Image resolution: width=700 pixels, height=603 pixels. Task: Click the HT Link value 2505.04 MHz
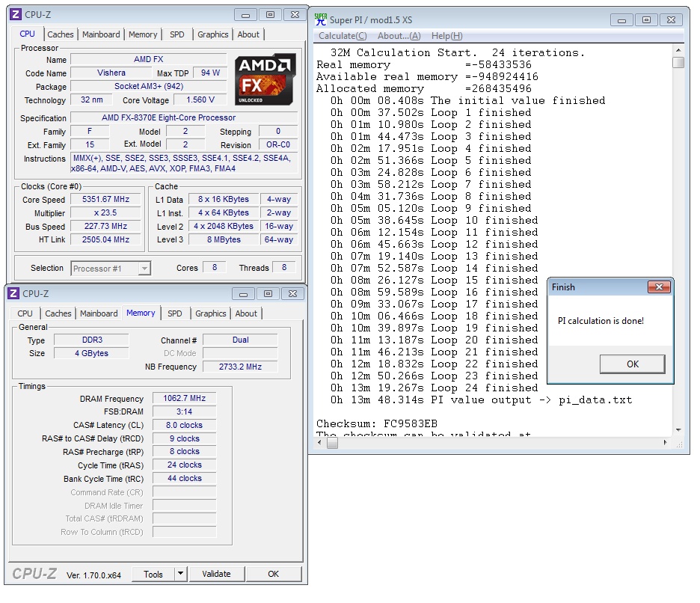(x=105, y=239)
